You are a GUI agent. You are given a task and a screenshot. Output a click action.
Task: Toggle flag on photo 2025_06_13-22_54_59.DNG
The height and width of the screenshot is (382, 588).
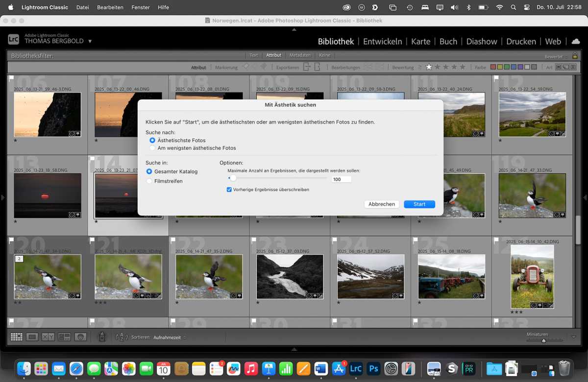click(x=496, y=78)
